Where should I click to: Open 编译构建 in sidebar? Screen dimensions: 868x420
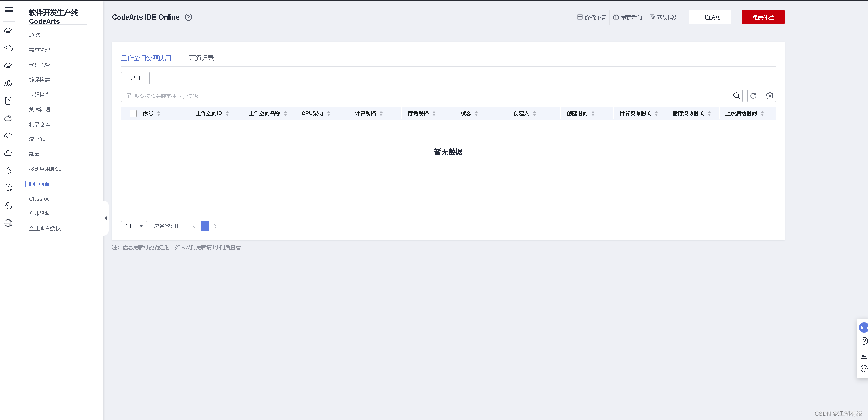tap(40, 80)
